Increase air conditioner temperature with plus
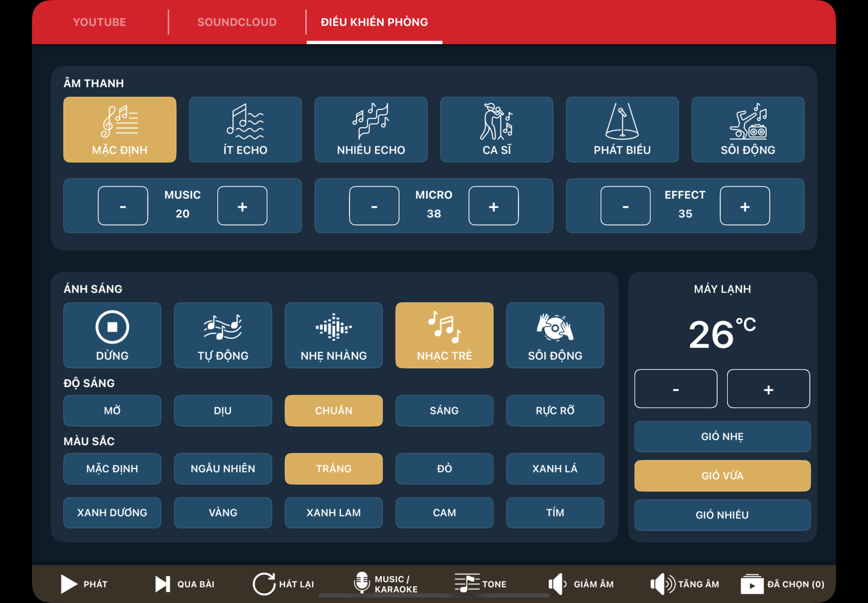 tap(768, 388)
